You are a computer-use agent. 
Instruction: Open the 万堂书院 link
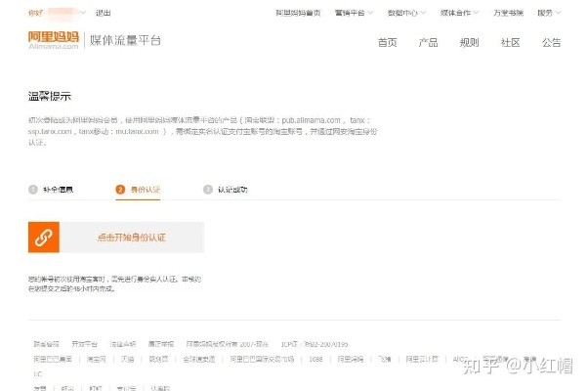click(508, 13)
